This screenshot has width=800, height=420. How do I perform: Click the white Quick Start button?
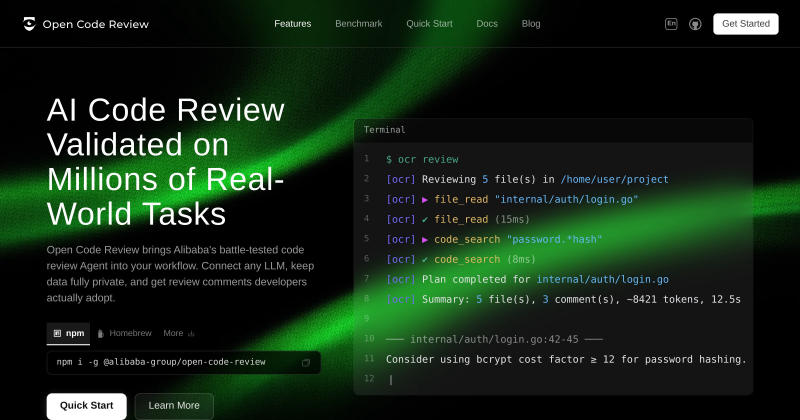click(87, 406)
